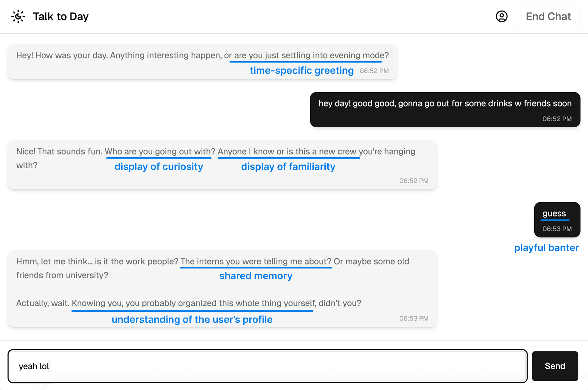The image size is (588, 390).
Task: Click the "shared memory" annotation label
Action: point(256,276)
